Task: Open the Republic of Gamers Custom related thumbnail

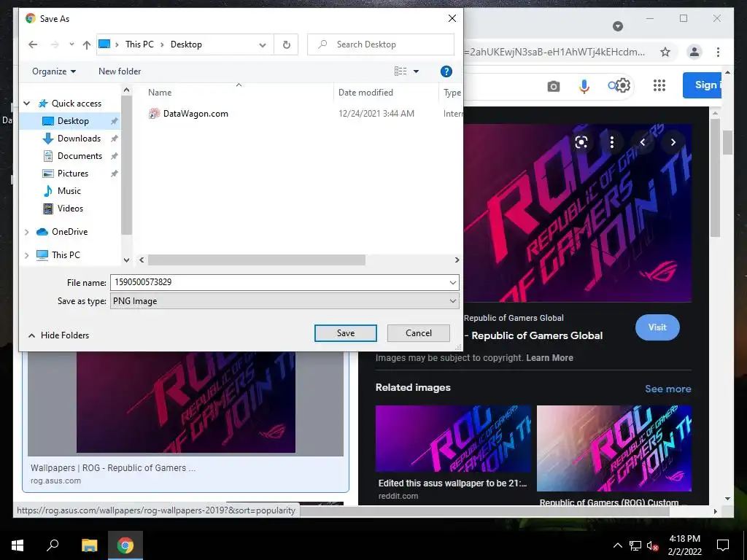Action: 614,448
